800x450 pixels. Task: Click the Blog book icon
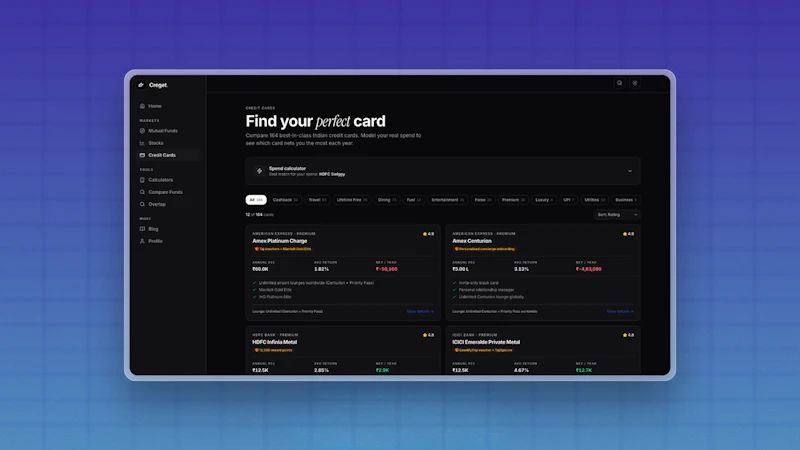[142, 229]
